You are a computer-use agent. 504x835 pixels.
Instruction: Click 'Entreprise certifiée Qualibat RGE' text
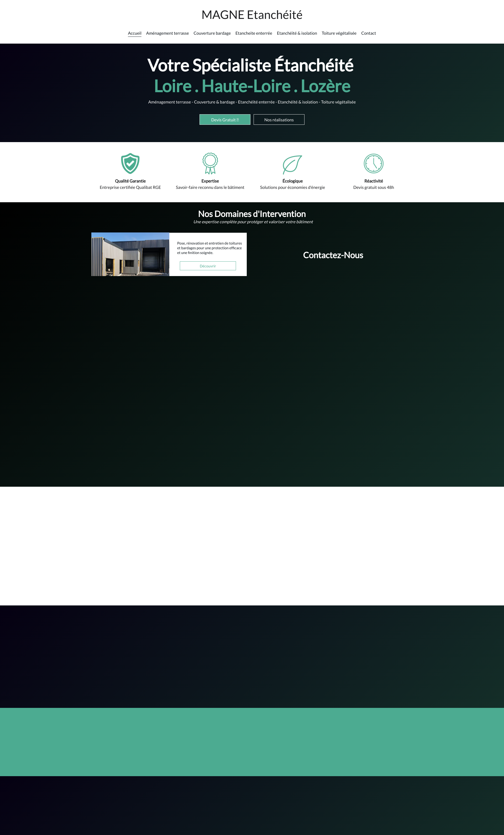pos(130,187)
